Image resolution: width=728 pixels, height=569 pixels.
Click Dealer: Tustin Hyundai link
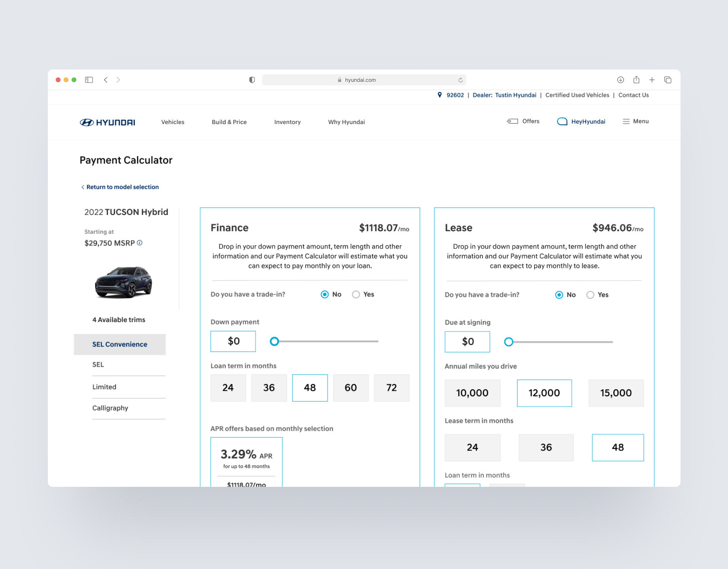(x=505, y=95)
